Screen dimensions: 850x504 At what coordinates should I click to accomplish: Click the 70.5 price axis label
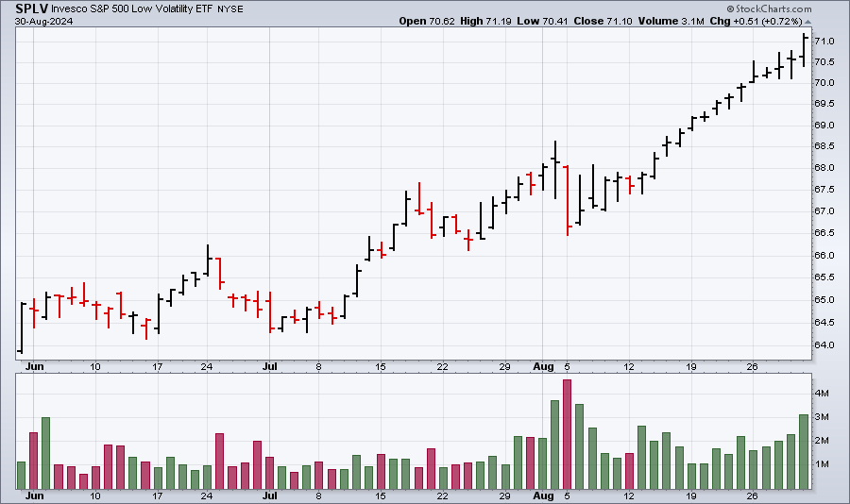tap(824, 62)
